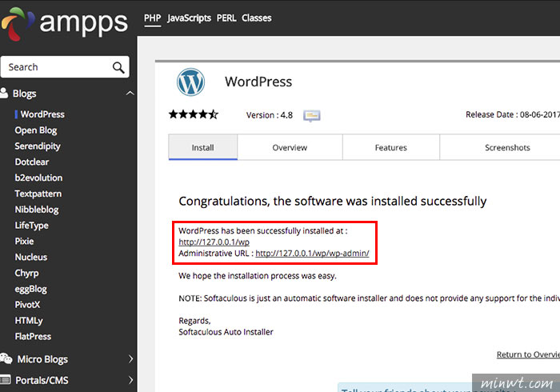Open the wp-admin Administrative URL link

312,253
